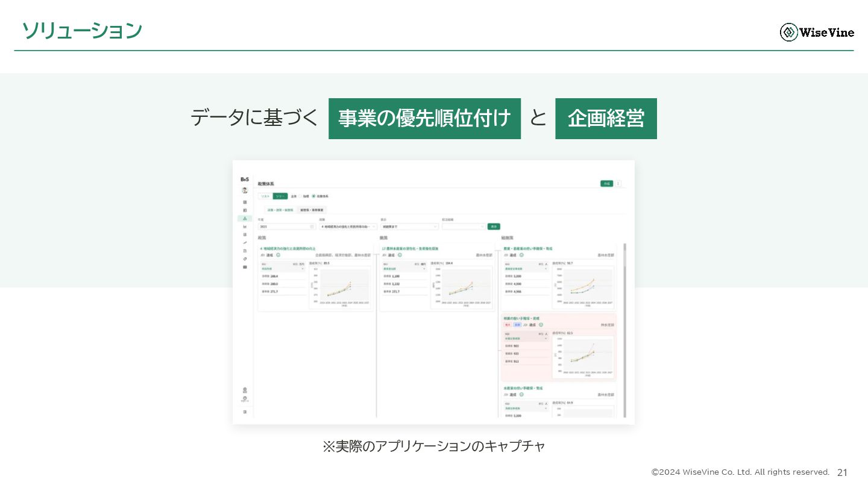The height and width of the screenshot is (488, 868).
Task: Click the user avatar in the sidebar
Action: (x=245, y=190)
